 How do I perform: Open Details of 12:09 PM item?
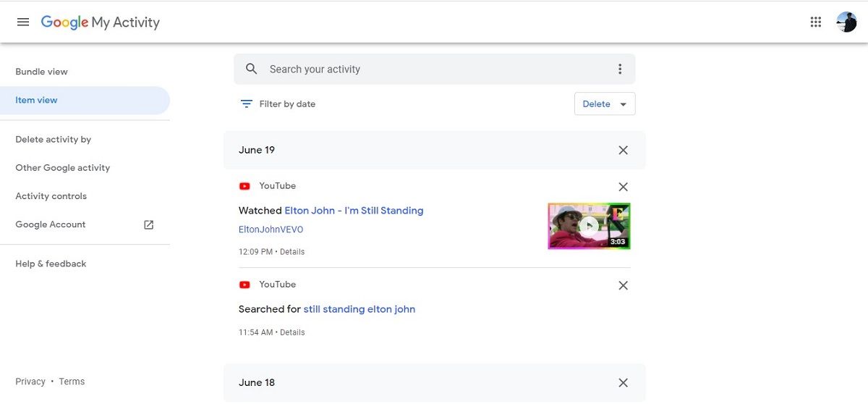tap(292, 252)
